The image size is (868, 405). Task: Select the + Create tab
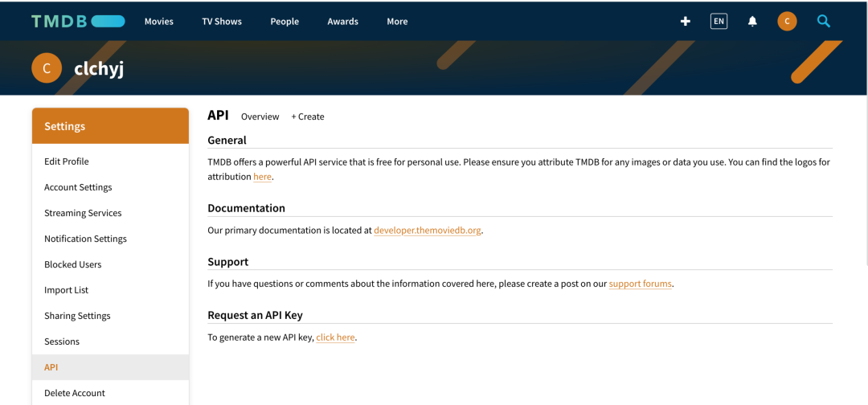click(308, 117)
